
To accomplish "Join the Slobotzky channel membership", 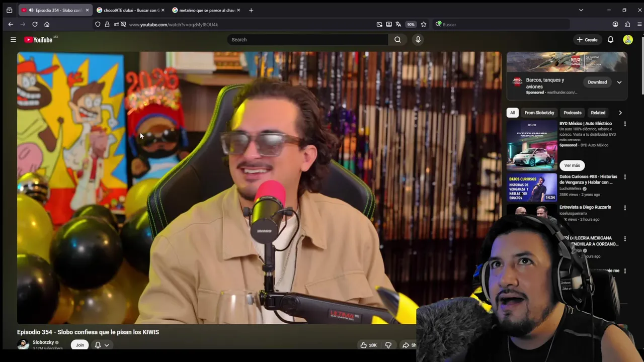I will point(80,345).
